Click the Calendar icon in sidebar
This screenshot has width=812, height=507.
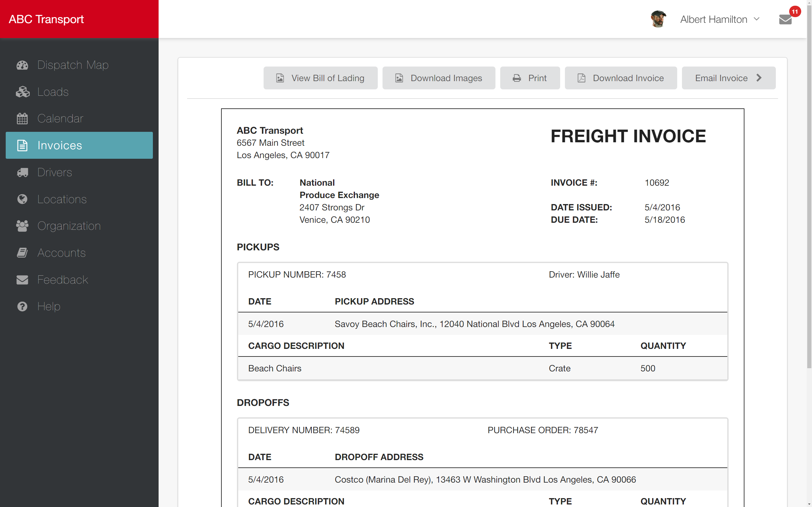(22, 119)
